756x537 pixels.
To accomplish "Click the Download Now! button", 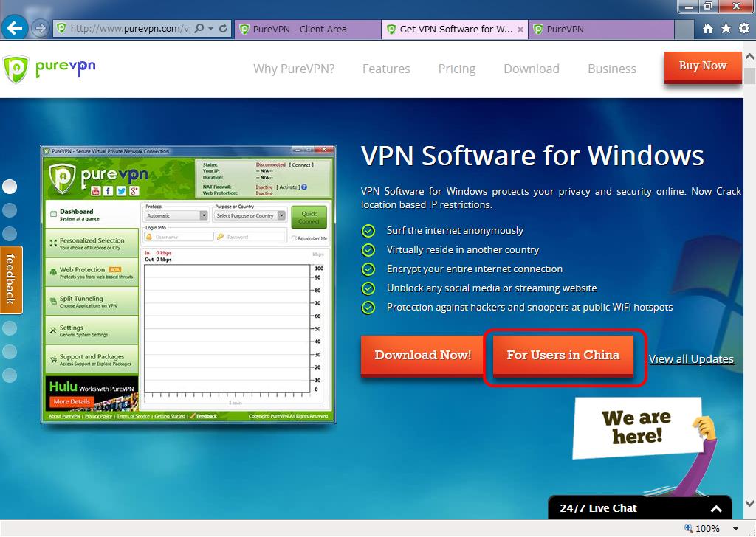I will tap(422, 356).
